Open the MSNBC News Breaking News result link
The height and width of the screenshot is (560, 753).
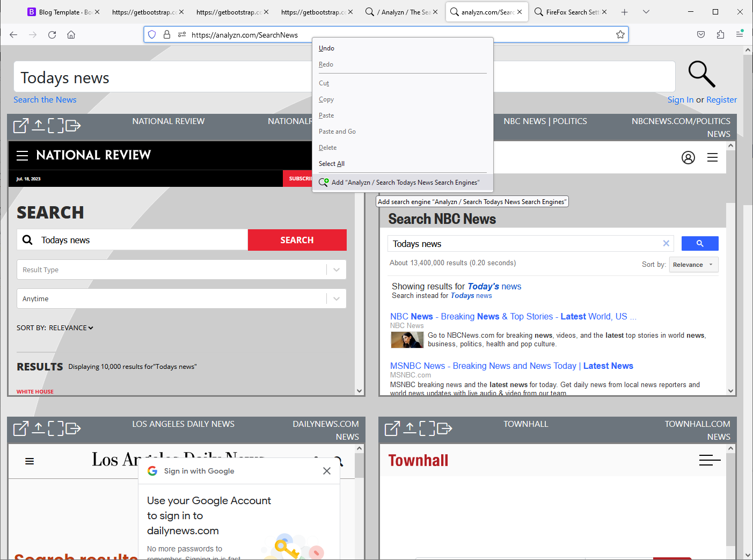tap(511, 366)
